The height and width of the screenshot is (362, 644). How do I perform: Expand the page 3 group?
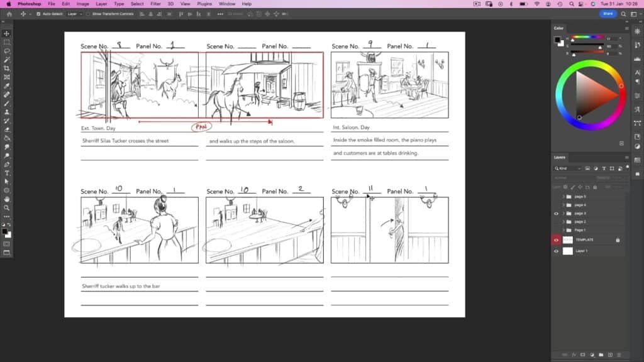[x=563, y=214]
